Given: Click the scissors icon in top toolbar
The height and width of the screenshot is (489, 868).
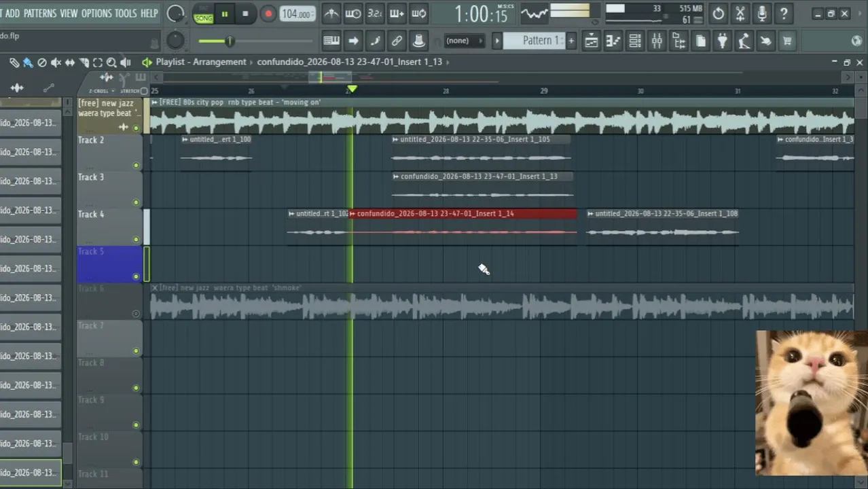Looking at the screenshot, I should pos(740,14).
